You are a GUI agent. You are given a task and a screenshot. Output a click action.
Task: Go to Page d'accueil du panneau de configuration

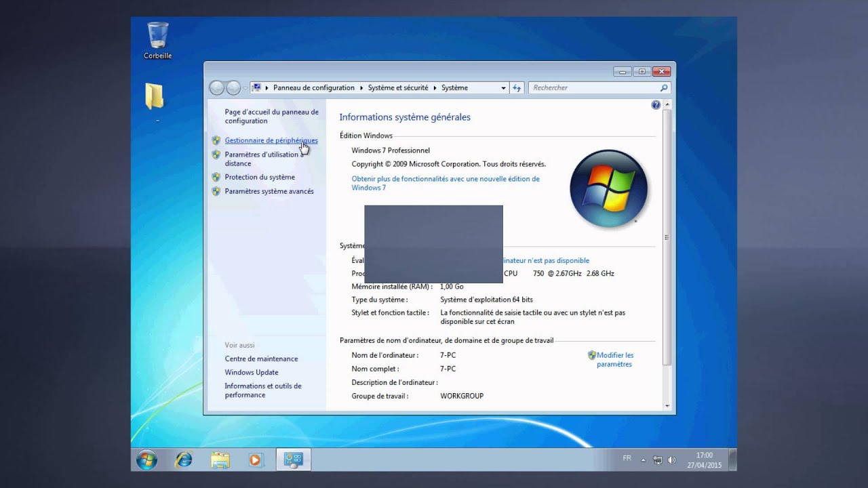click(271, 116)
